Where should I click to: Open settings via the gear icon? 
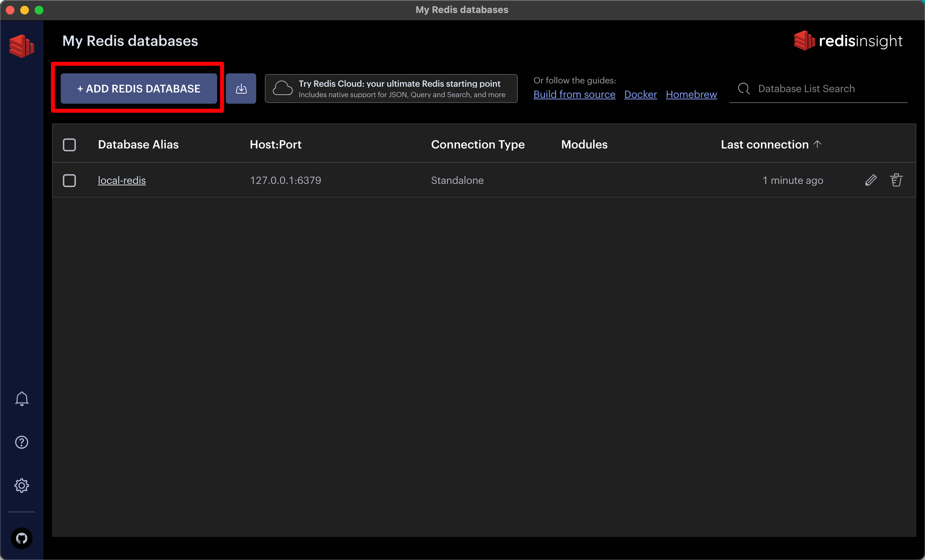tap(22, 485)
